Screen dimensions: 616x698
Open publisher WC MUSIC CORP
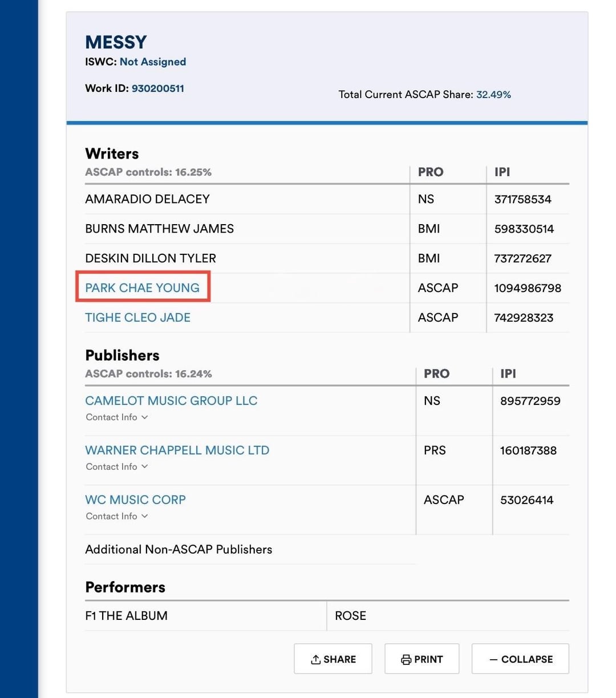click(135, 500)
